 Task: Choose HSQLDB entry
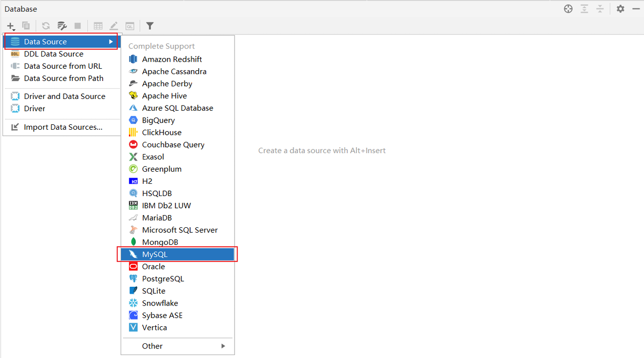(177, 193)
